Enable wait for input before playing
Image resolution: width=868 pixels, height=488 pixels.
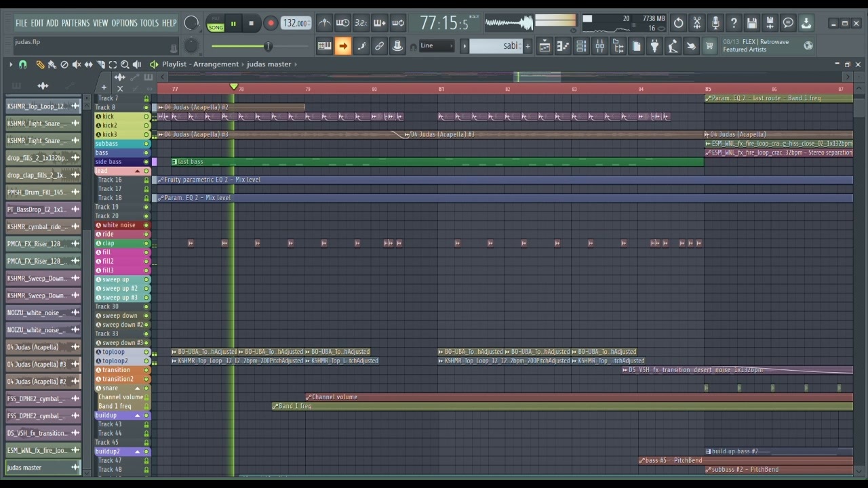click(343, 23)
